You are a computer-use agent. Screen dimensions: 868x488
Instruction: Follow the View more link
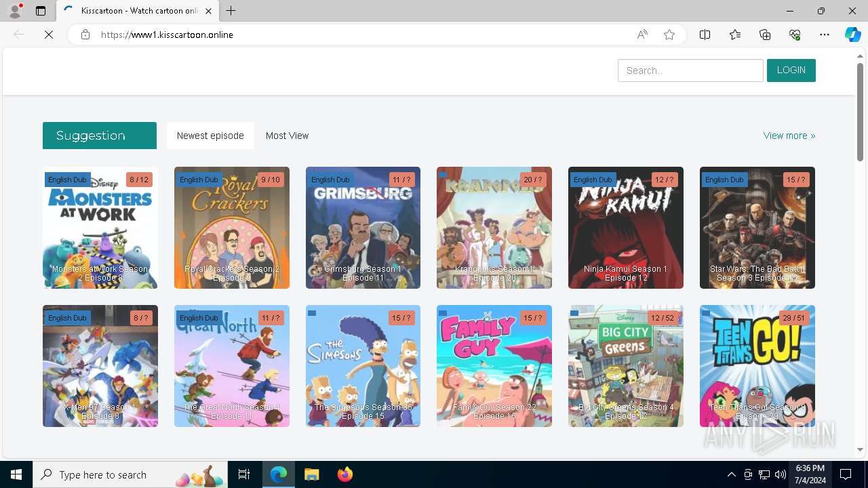789,136
